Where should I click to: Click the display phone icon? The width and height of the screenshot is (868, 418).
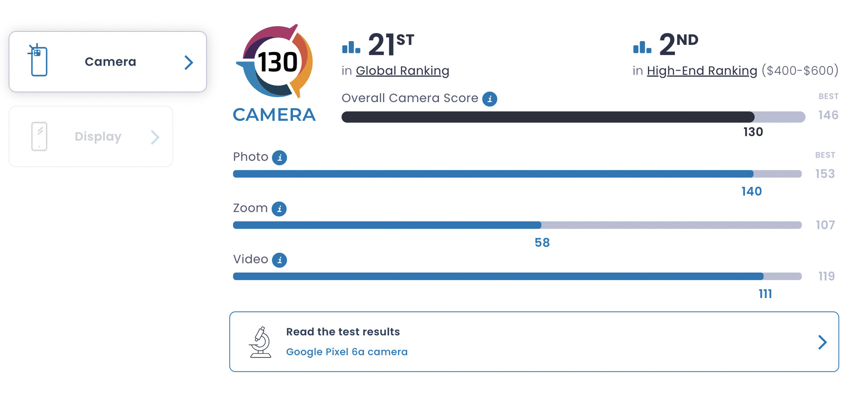click(x=39, y=136)
